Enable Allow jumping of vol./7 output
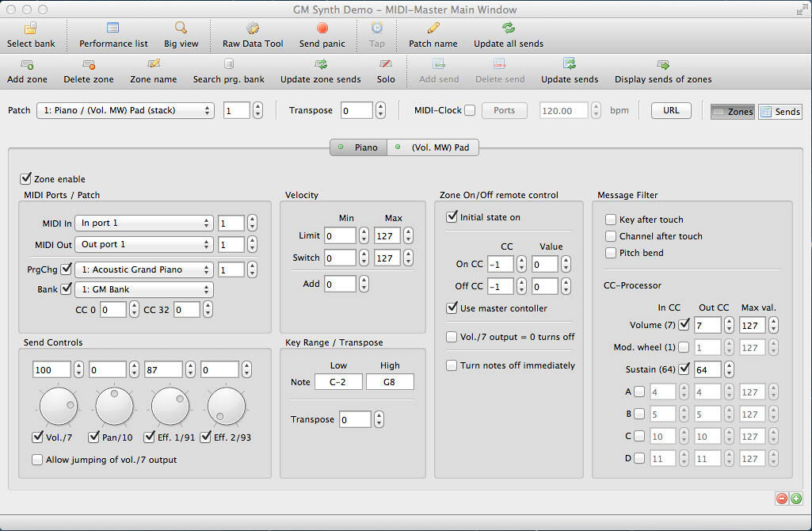The width and height of the screenshot is (812, 531). (37, 460)
